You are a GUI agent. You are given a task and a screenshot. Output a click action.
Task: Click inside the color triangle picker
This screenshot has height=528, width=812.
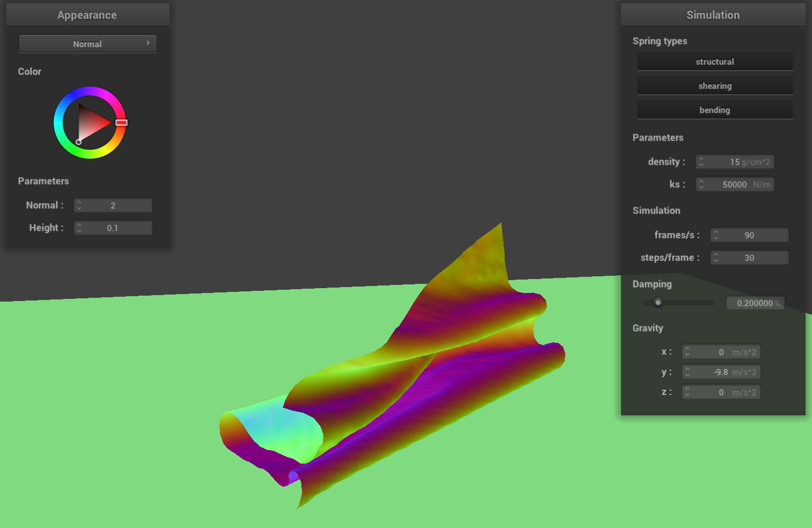point(92,123)
